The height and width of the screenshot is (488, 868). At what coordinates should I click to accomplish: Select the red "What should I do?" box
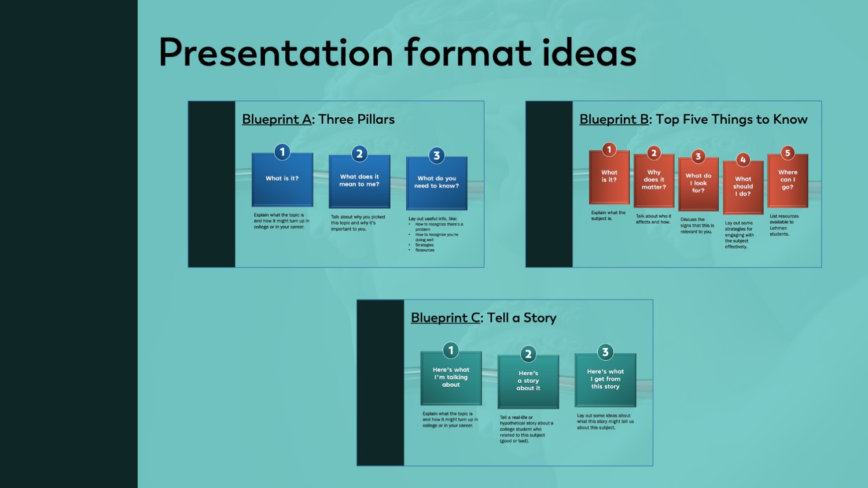(x=743, y=188)
